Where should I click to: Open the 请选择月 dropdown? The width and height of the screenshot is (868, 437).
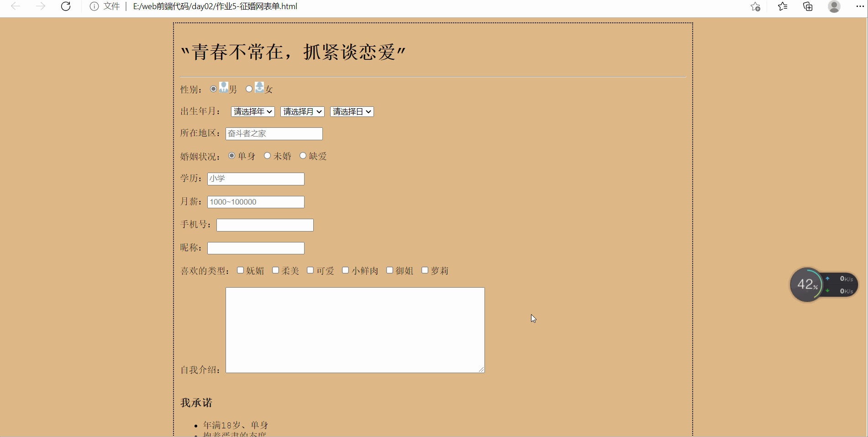pos(302,111)
